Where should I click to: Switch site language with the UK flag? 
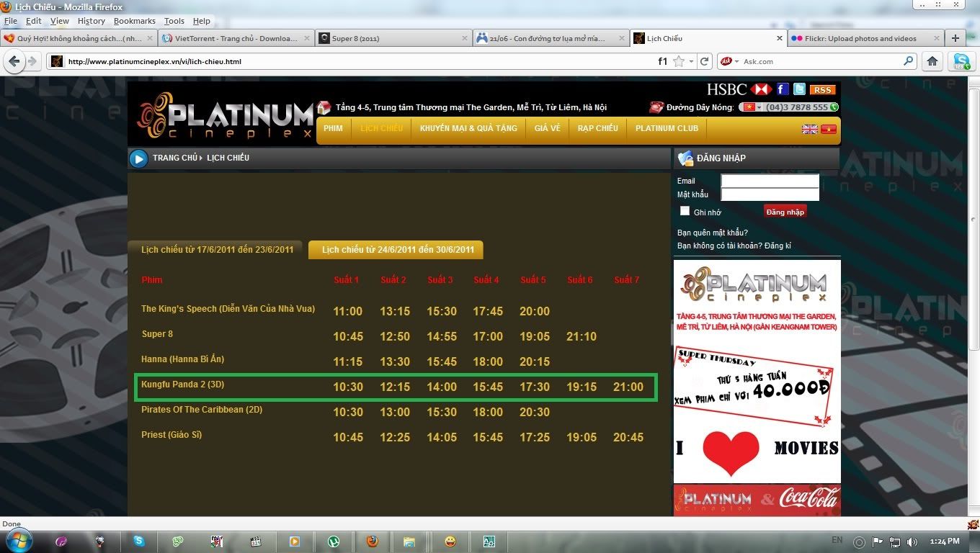810,129
